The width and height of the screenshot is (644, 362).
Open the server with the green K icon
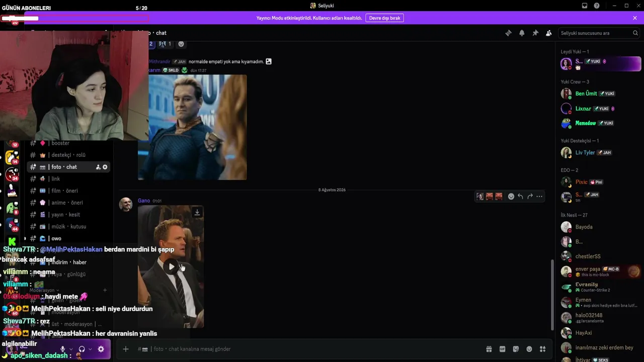point(12,242)
